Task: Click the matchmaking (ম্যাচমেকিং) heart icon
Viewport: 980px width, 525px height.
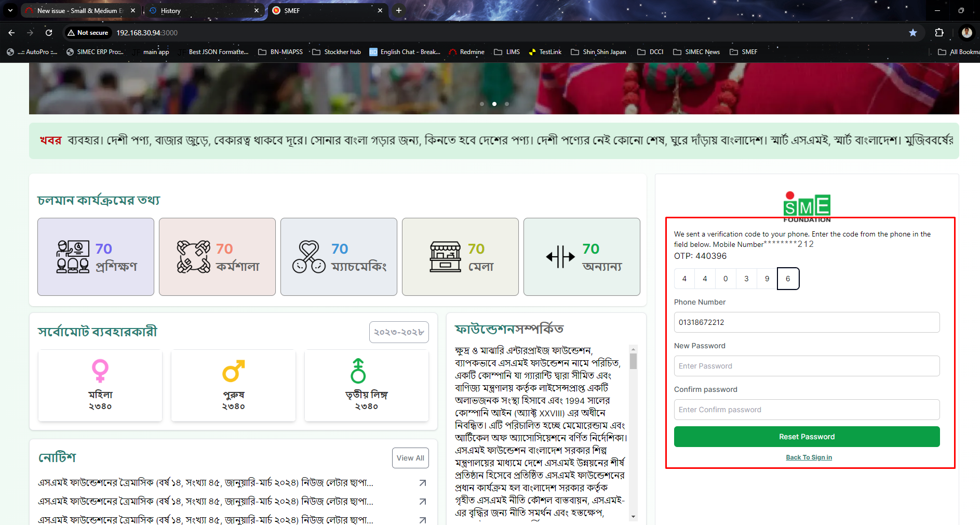Action: tap(308, 257)
